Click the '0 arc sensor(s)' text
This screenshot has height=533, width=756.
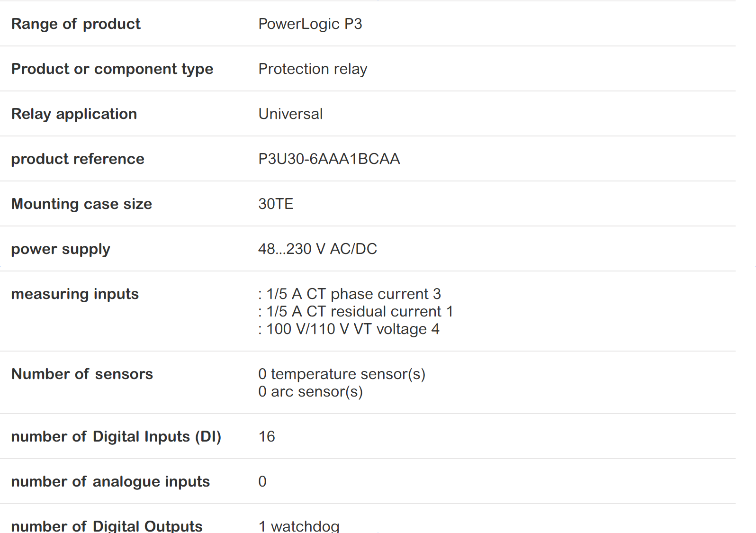[x=310, y=391]
